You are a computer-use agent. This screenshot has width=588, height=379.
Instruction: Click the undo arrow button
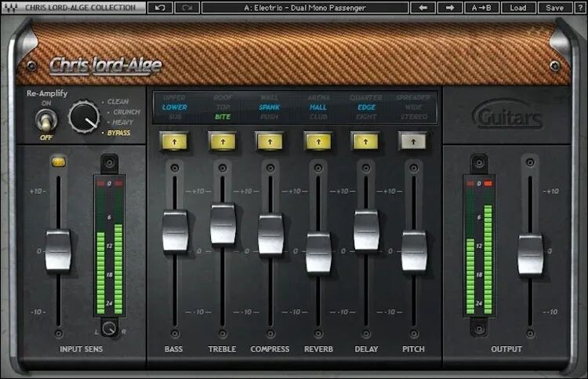160,8
